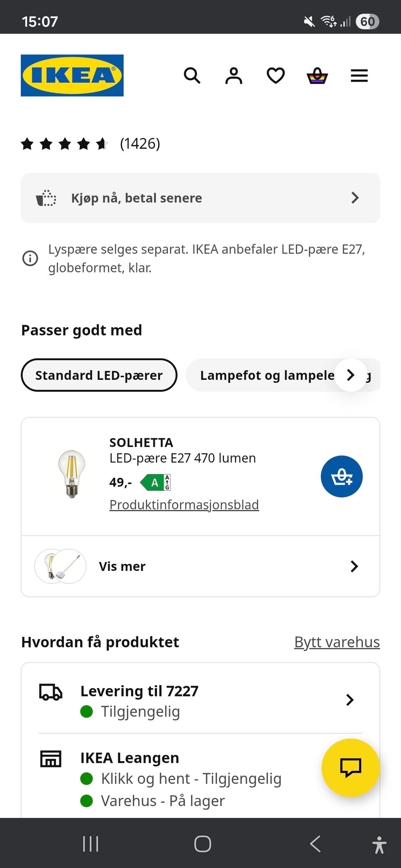Expand Kjøp nå, betal senere

[x=200, y=198]
